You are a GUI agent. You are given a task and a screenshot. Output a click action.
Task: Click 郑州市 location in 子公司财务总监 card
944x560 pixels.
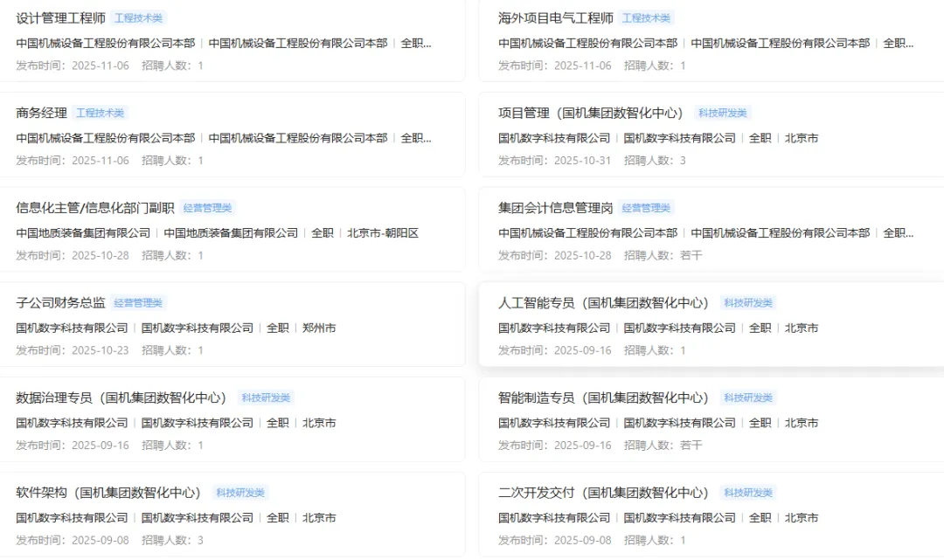(319, 328)
